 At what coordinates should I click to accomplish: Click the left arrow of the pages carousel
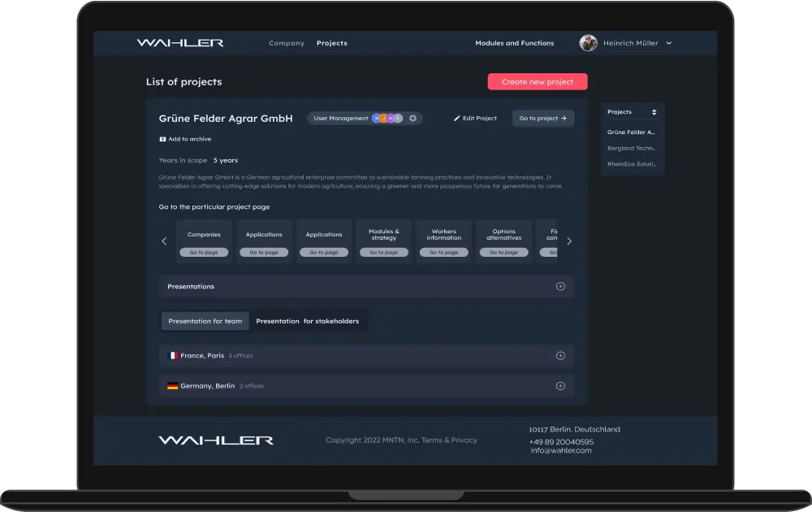[x=164, y=241]
